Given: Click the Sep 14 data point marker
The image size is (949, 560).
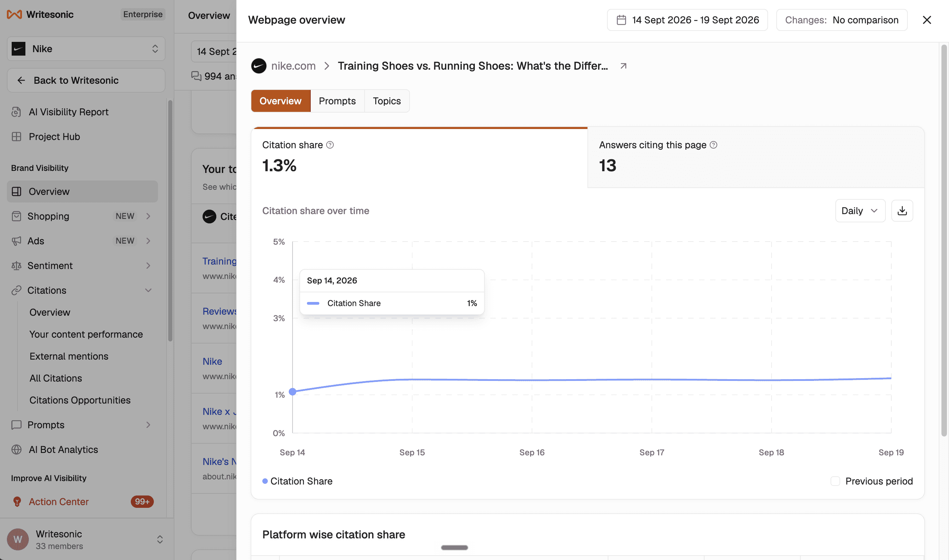Looking at the screenshot, I should [x=293, y=392].
